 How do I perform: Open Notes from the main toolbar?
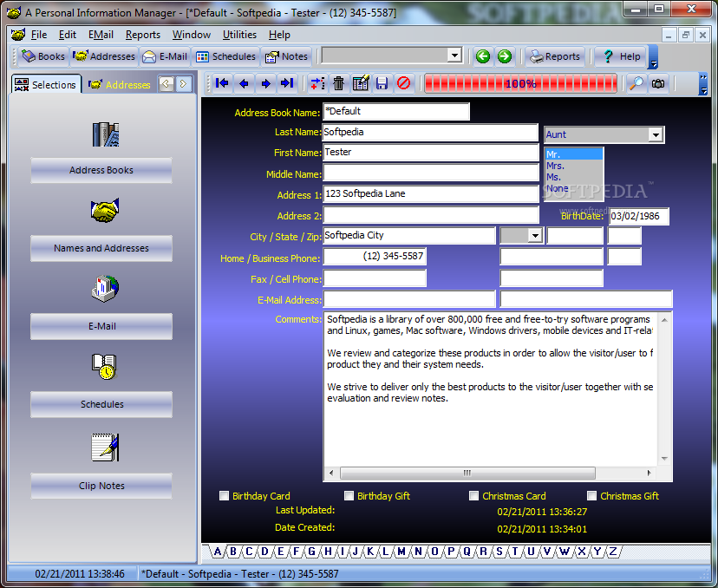point(286,56)
